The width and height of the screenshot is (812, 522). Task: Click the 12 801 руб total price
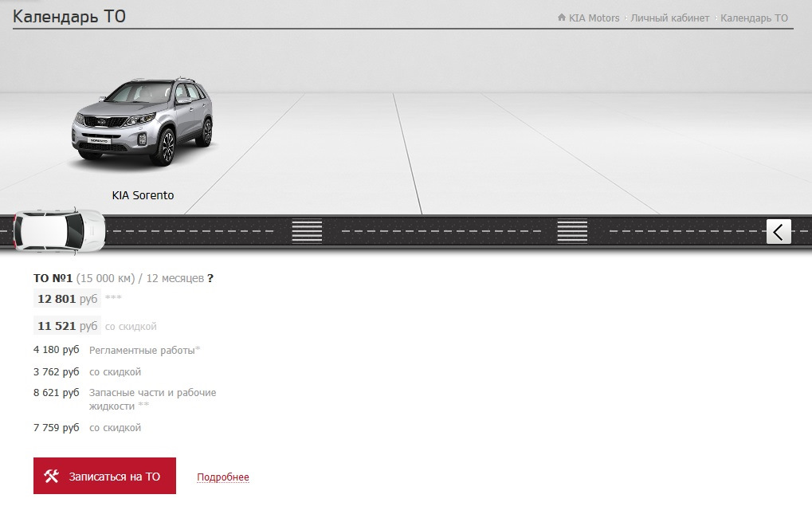click(67, 299)
